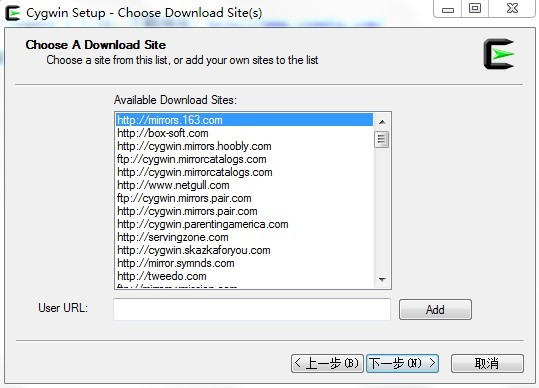This screenshot has width=539, height=388.
Task: Select the http://box-soft.com mirror
Action: point(244,133)
